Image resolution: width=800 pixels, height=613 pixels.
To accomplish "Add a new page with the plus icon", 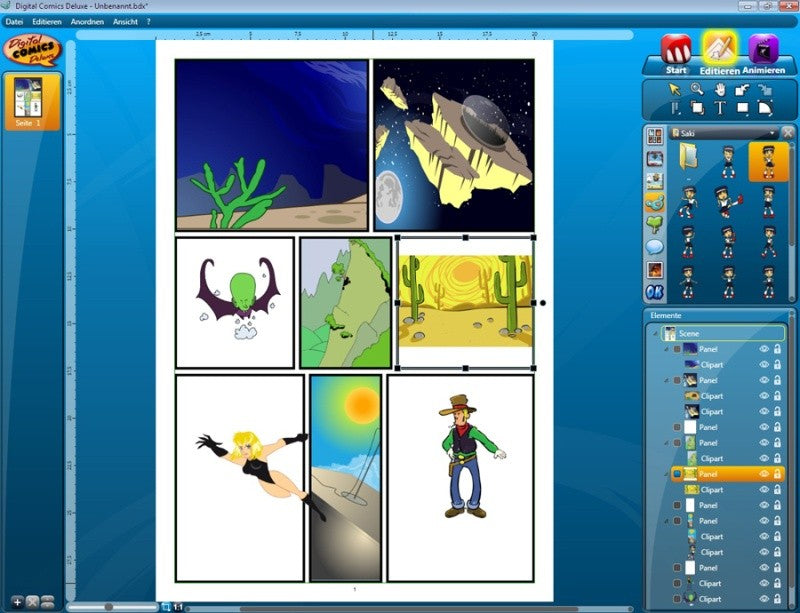I will (x=17, y=602).
